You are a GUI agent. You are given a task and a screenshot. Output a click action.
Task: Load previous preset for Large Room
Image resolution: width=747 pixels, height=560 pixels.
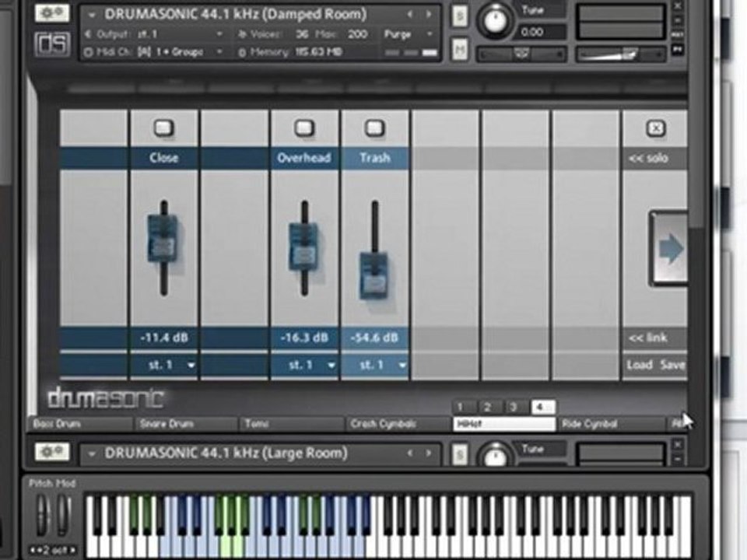(409, 453)
